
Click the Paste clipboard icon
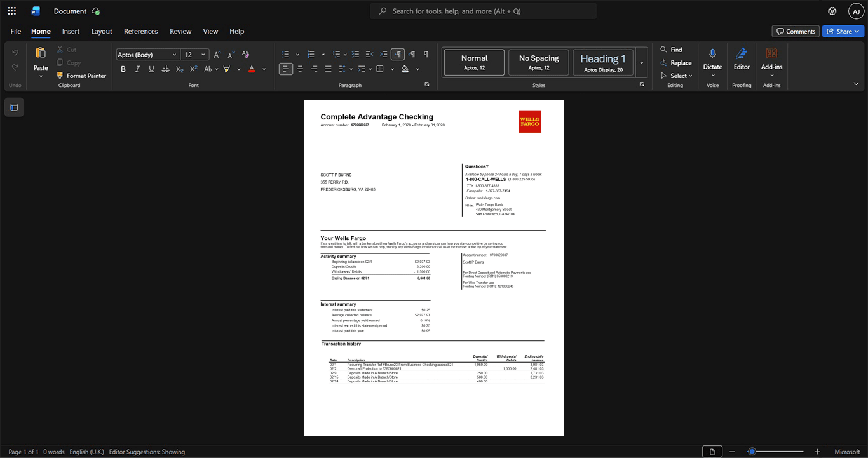coord(41,53)
